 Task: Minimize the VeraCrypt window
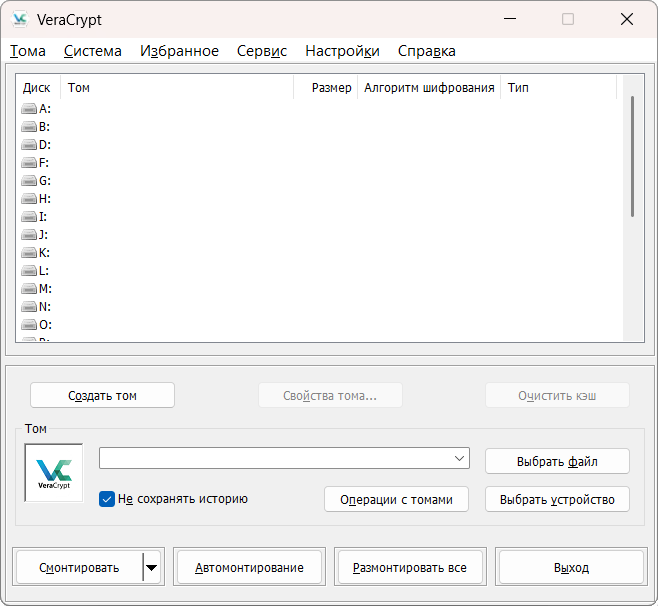point(510,19)
